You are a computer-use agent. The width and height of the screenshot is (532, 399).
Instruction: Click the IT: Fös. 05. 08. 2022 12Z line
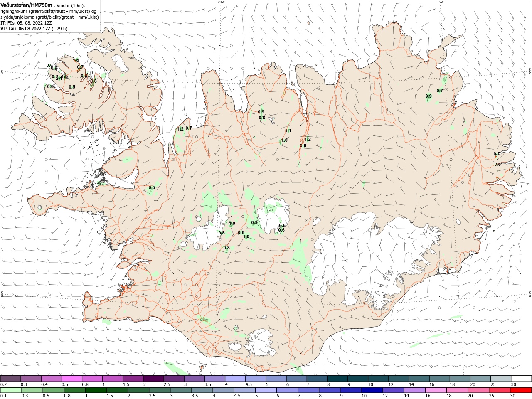click(26, 23)
